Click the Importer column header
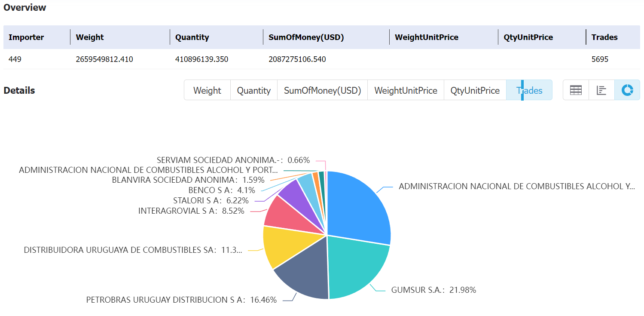 tap(26, 37)
